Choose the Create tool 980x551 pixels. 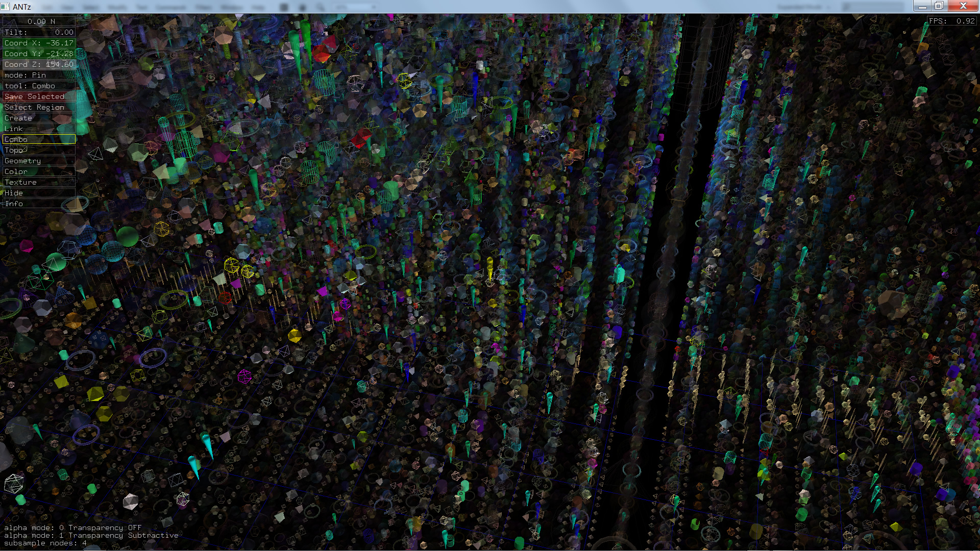pyautogui.click(x=39, y=118)
